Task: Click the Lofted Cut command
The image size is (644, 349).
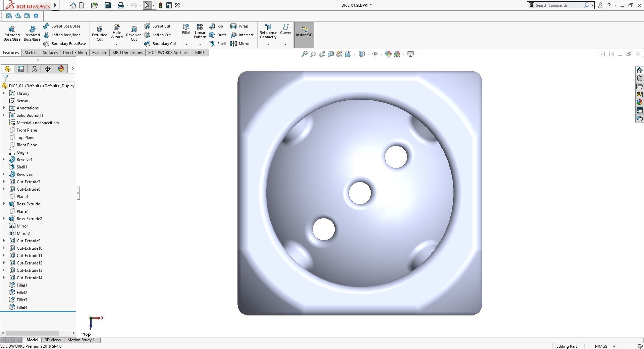Action: [158, 35]
